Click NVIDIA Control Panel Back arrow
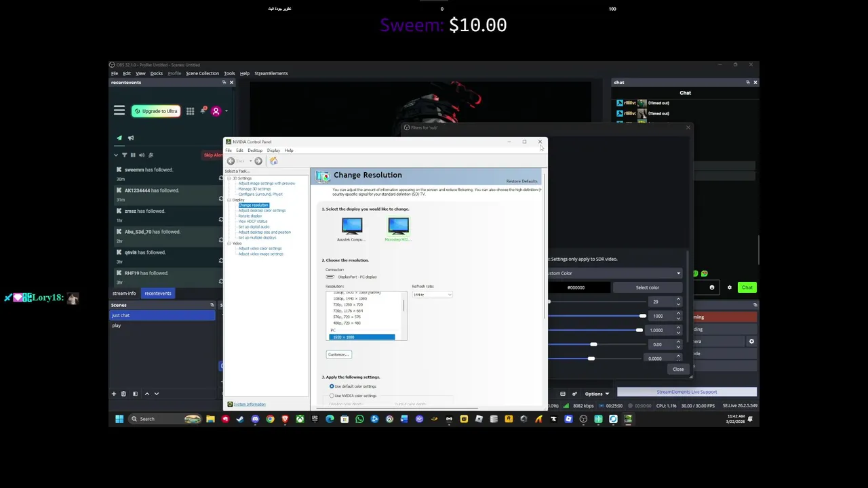The image size is (868, 488). (x=231, y=161)
